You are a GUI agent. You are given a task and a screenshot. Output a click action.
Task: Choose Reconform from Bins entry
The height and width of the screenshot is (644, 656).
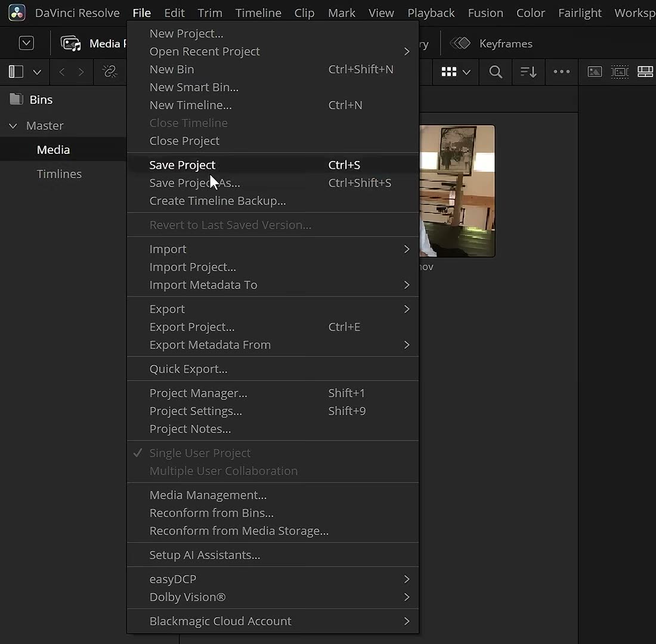click(x=273, y=513)
